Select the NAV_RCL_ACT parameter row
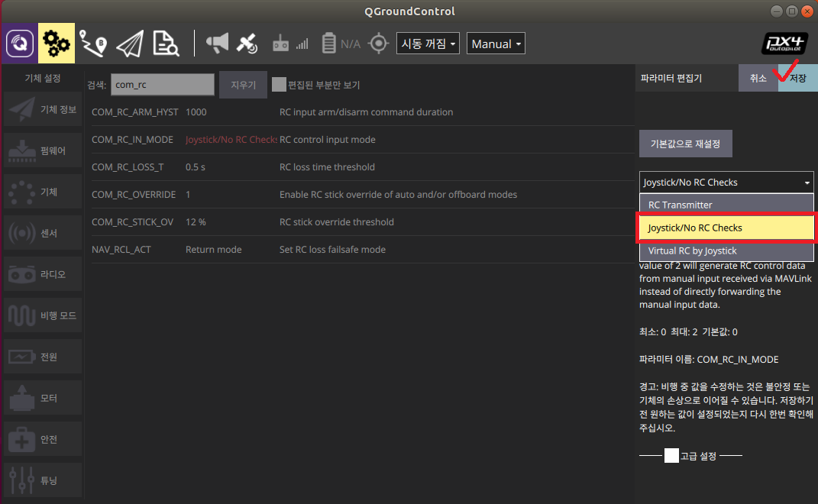 click(363, 250)
